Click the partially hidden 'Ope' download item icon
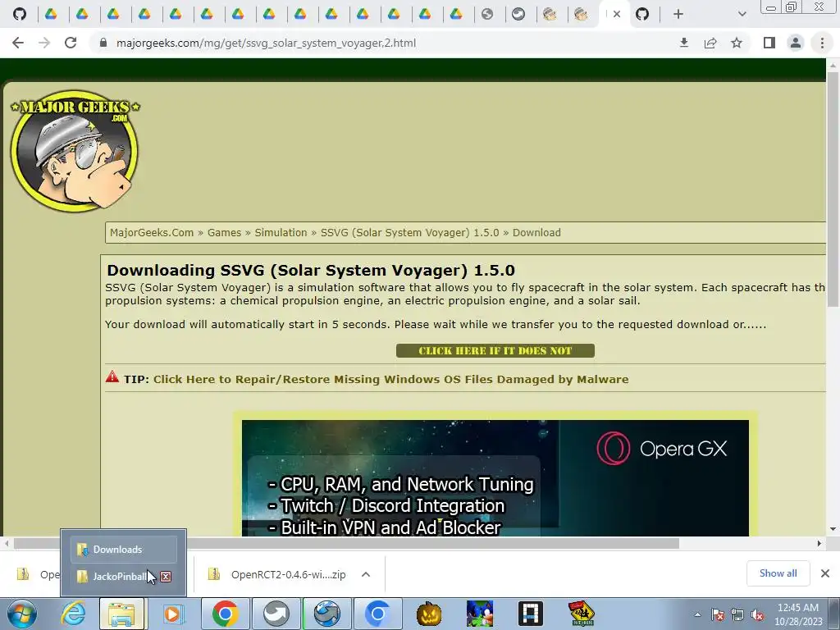The image size is (840, 630). pos(22,574)
